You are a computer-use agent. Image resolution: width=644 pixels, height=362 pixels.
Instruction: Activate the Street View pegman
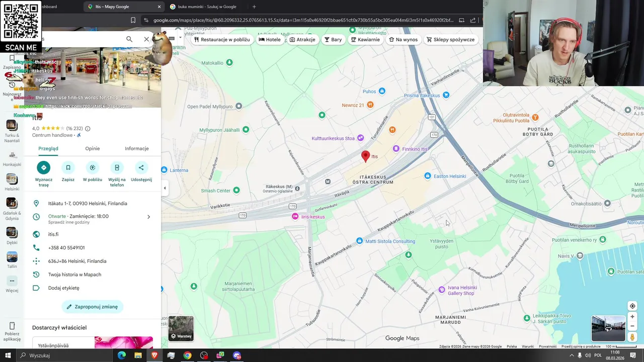[632, 337]
